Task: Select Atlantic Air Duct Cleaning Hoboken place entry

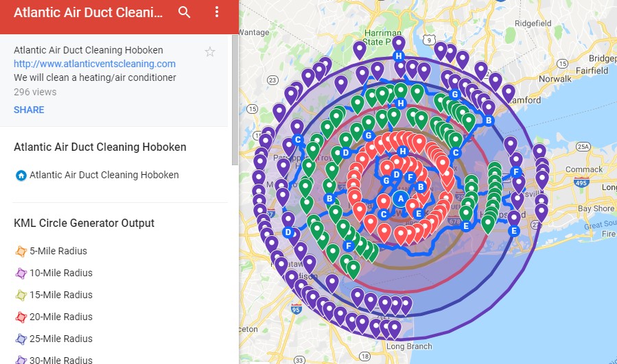Action: click(x=104, y=175)
